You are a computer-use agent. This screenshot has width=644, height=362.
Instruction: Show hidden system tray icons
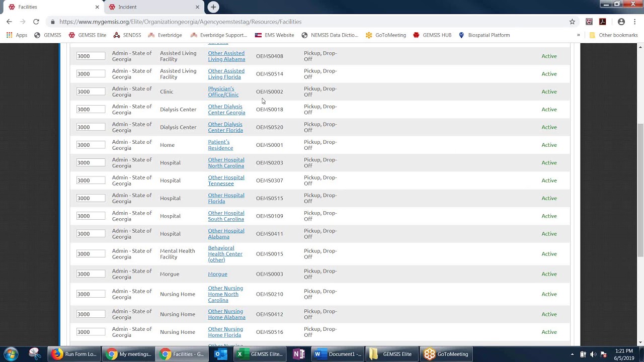[x=572, y=354]
